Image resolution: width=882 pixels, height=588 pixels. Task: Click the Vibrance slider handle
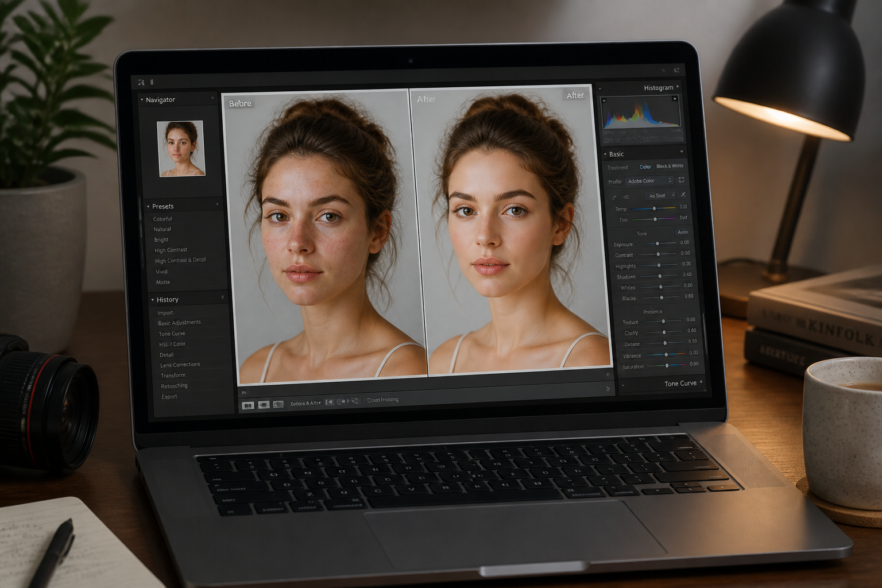[x=666, y=354]
